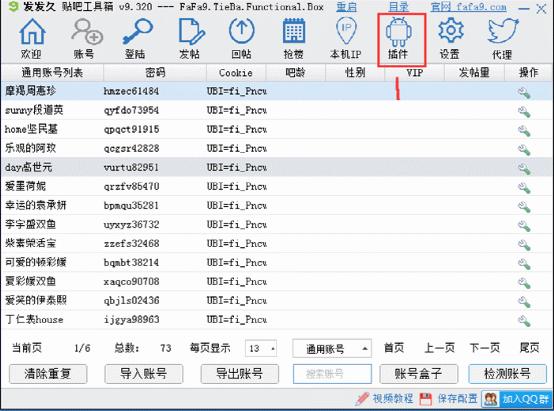Go to 尾页 last page
The height and width of the screenshot is (411, 554).
529,348
